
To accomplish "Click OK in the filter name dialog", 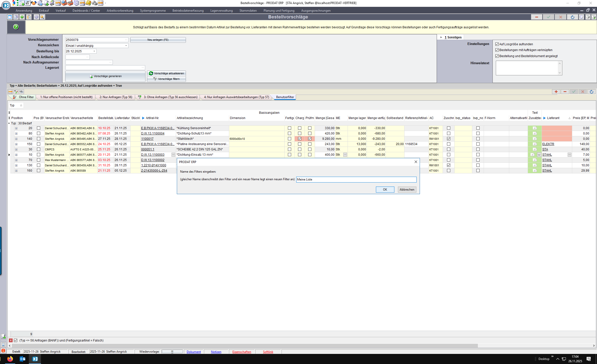I will (385, 190).
